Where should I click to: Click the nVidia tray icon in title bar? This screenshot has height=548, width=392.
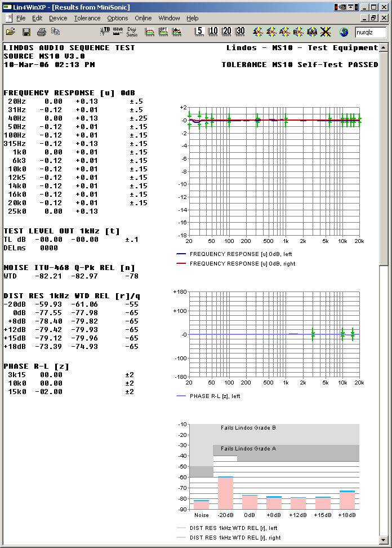pyautogui.click(x=342, y=7)
